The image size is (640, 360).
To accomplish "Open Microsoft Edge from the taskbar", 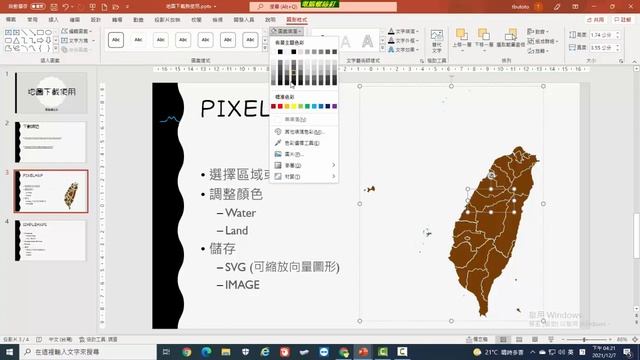I will 206,352.
